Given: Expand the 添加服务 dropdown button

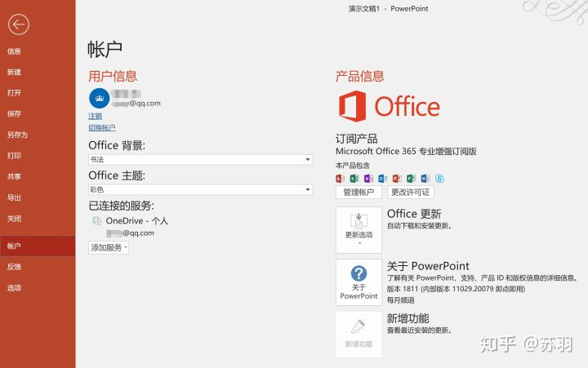Looking at the screenshot, I should pos(109,248).
